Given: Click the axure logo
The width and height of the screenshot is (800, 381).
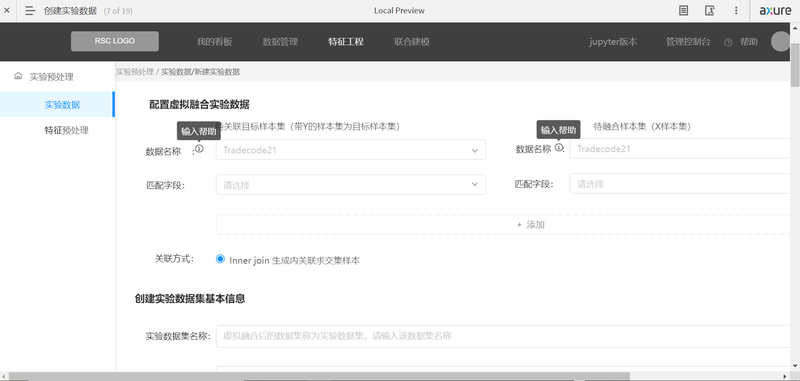Looking at the screenshot, I should coord(775,11).
